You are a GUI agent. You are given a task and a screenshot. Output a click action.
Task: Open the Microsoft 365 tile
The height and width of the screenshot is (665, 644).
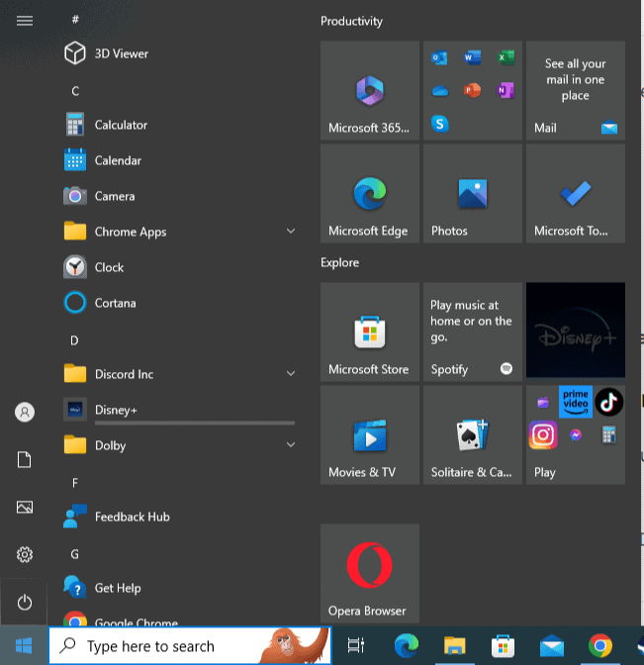[x=370, y=90]
